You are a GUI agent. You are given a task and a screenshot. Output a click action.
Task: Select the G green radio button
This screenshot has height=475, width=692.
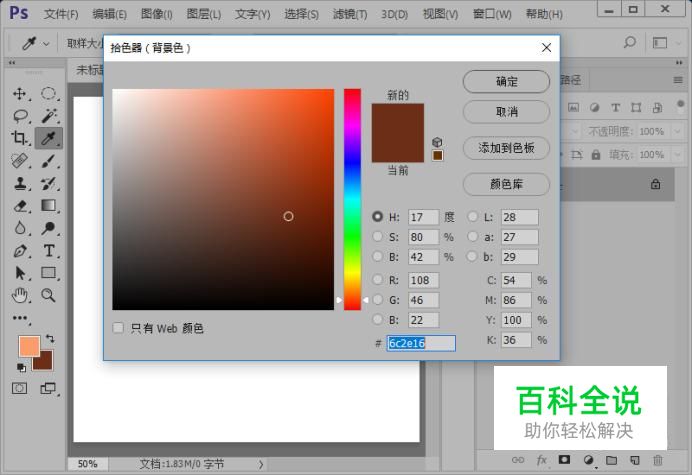coord(377,300)
